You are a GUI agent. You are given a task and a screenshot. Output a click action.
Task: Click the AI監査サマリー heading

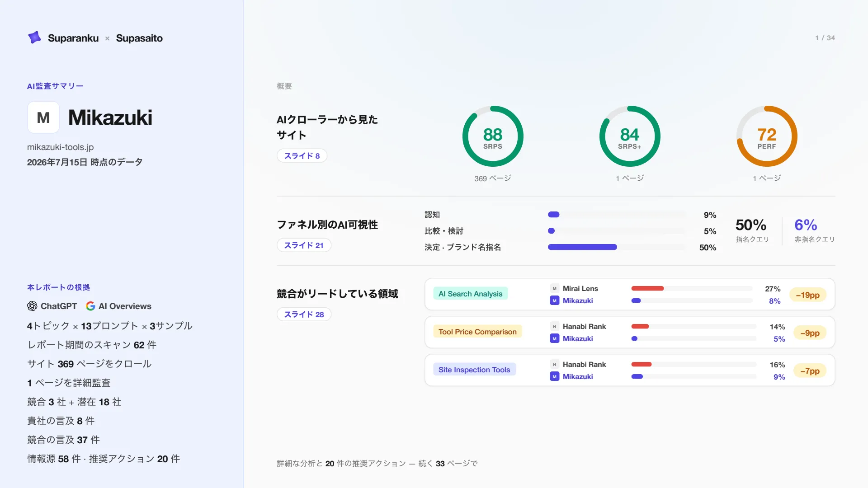55,86
